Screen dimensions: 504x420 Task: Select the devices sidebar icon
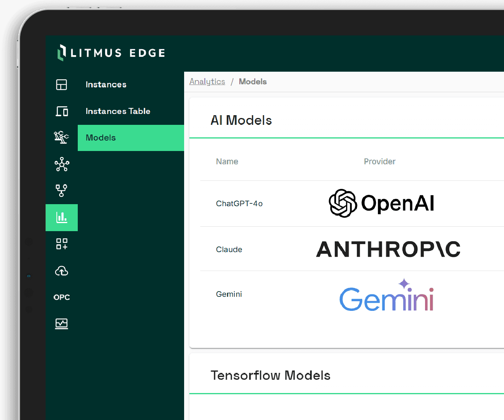(62, 111)
